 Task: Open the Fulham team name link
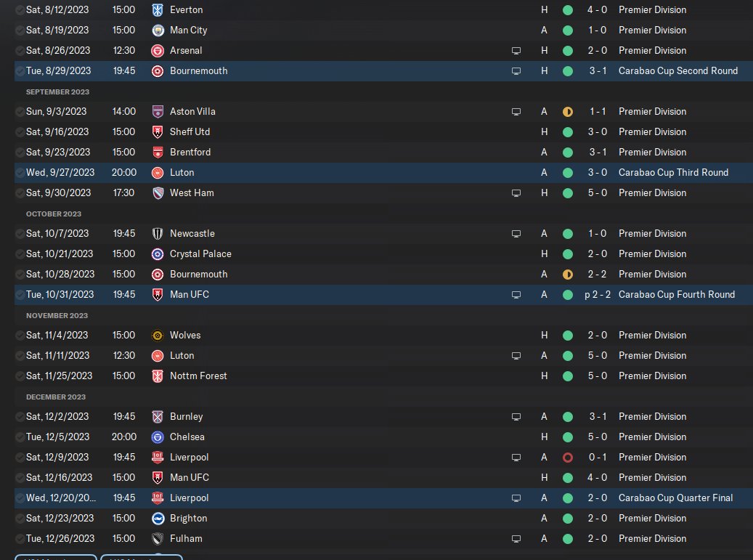pos(186,539)
